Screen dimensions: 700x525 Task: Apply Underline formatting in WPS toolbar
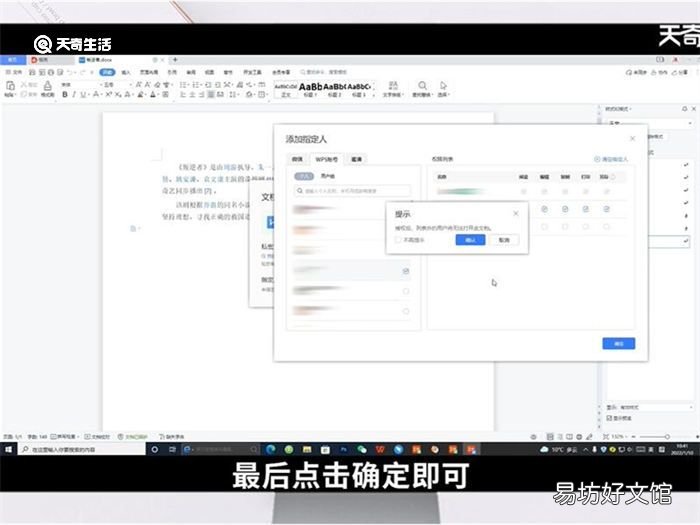[83, 94]
